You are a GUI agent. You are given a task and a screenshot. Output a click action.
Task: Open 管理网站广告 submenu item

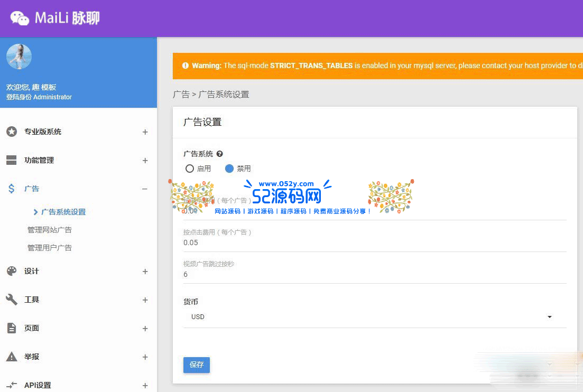point(50,230)
